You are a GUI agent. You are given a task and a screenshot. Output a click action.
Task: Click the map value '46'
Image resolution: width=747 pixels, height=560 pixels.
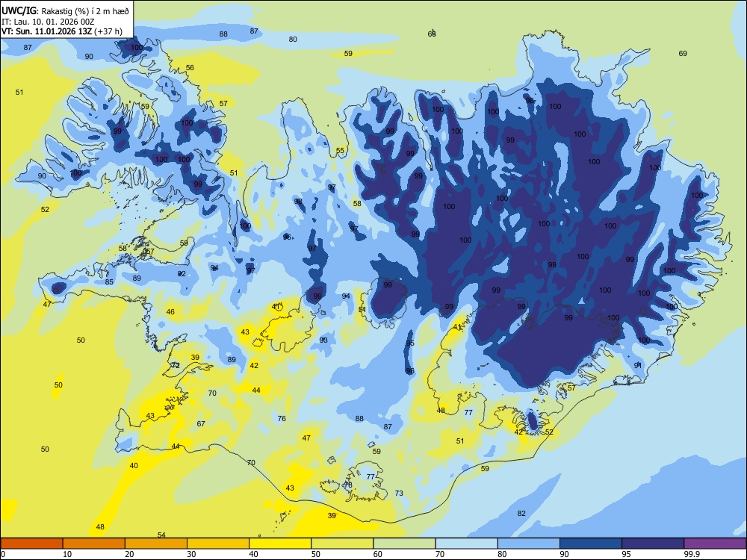pyautogui.click(x=170, y=312)
